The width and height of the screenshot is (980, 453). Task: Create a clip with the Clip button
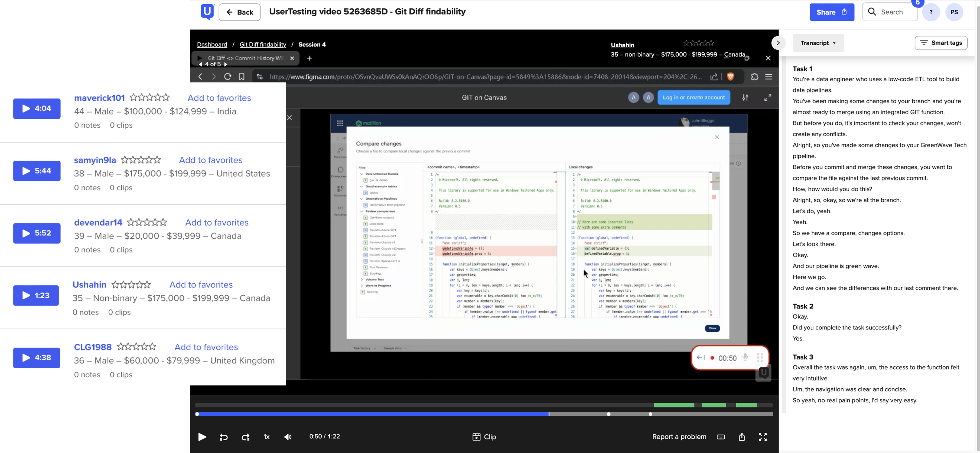click(484, 437)
